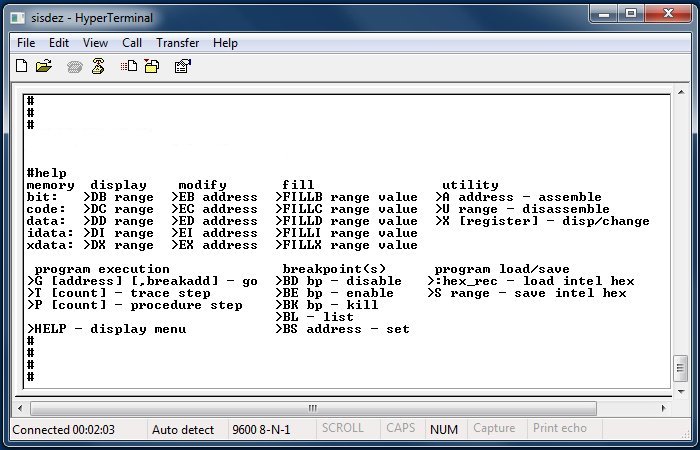Click the horizontal scrollbar thumb

[312, 408]
